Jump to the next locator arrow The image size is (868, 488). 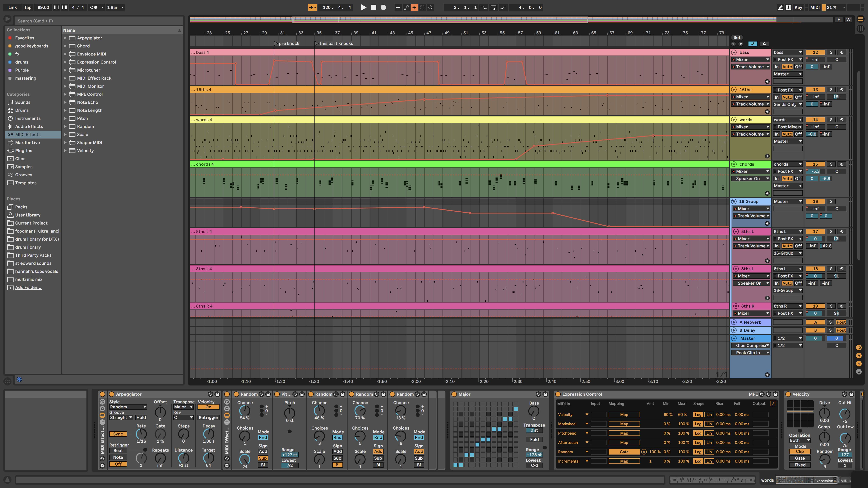tap(740, 44)
